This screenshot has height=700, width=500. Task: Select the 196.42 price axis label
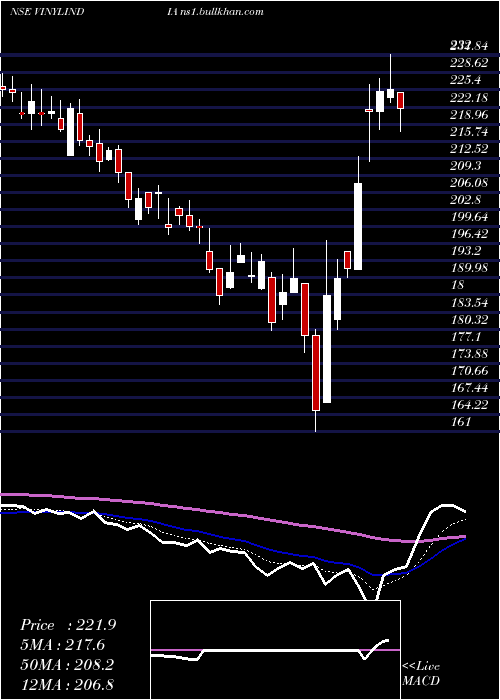[469, 234]
